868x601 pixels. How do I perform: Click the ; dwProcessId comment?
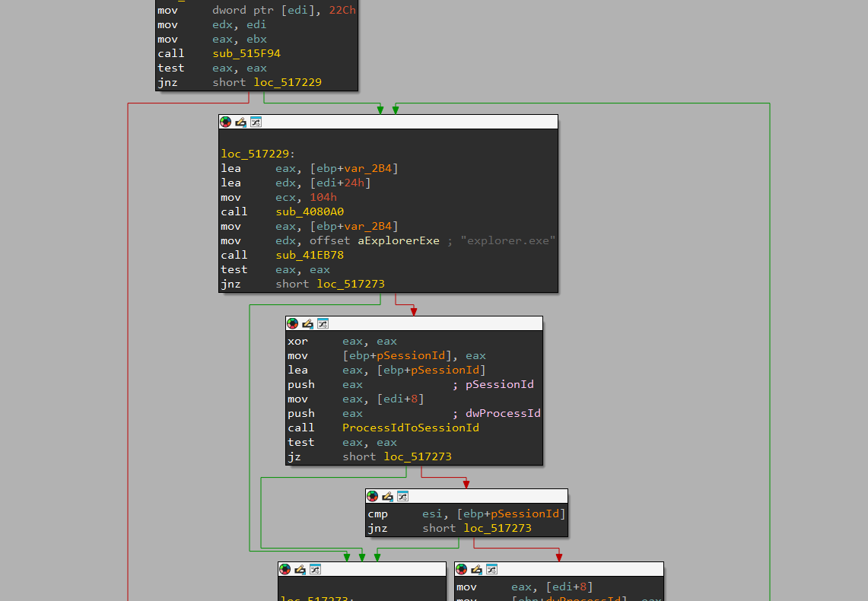497,413
